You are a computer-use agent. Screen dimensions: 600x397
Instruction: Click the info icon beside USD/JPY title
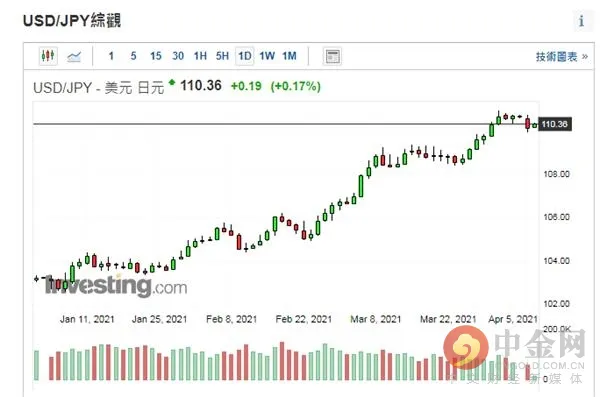click(x=582, y=21)
